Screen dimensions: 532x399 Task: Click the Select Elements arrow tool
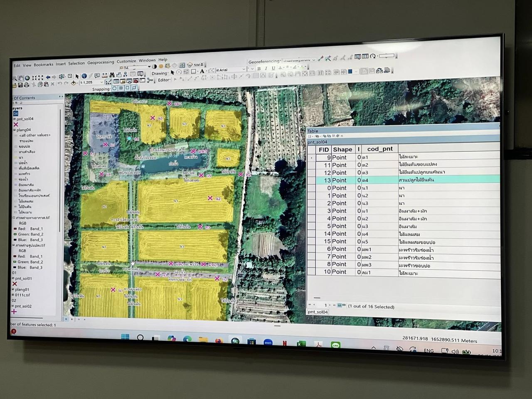click(x=77, y=76)
